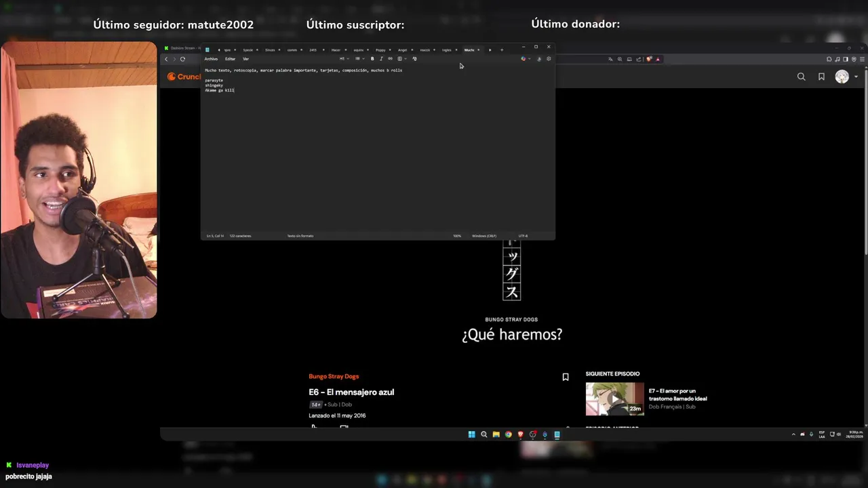The height and width of the screenshot is (488, 868).
Task: Toggle the browser sidebar panel
Action: 845,59
